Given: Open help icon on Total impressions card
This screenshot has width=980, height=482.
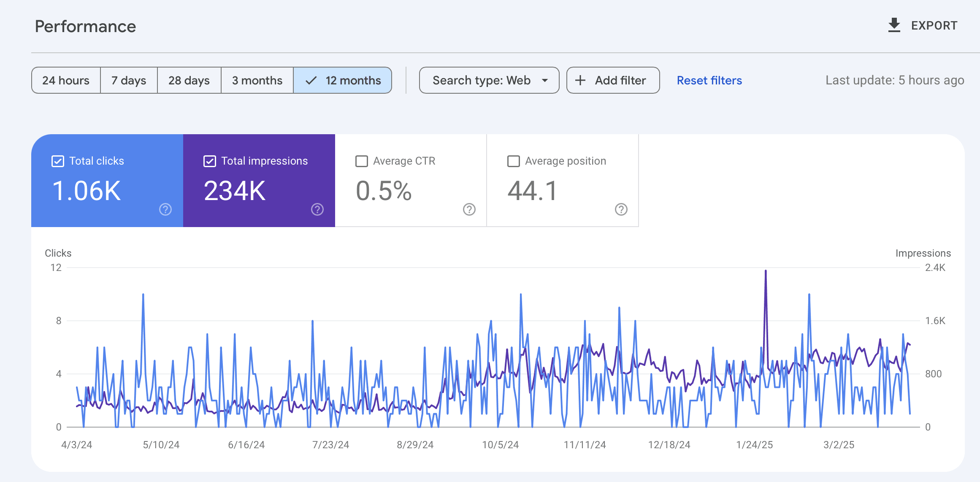Looking at the screenshot, I should 317,209.
